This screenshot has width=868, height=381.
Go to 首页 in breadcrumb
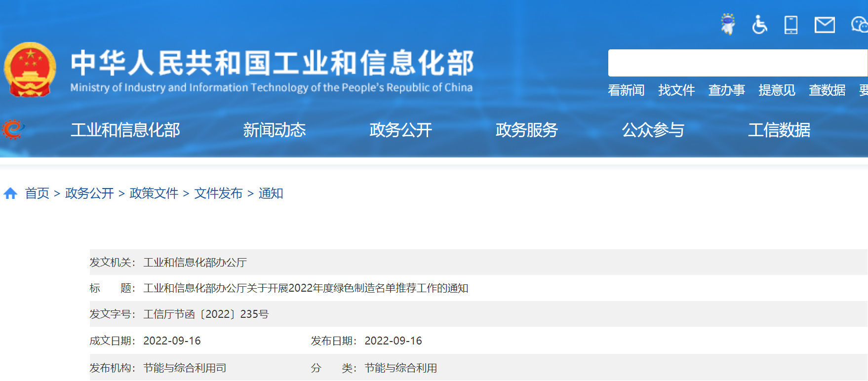coord(37,193)
